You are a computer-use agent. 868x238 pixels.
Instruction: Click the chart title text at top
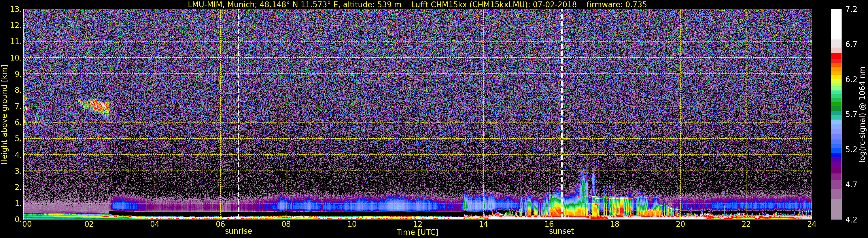(417, 4)
